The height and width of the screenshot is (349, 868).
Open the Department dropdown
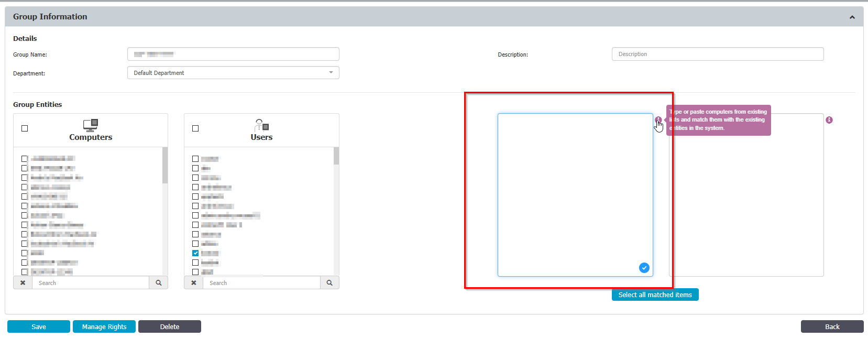click(233, 73)
